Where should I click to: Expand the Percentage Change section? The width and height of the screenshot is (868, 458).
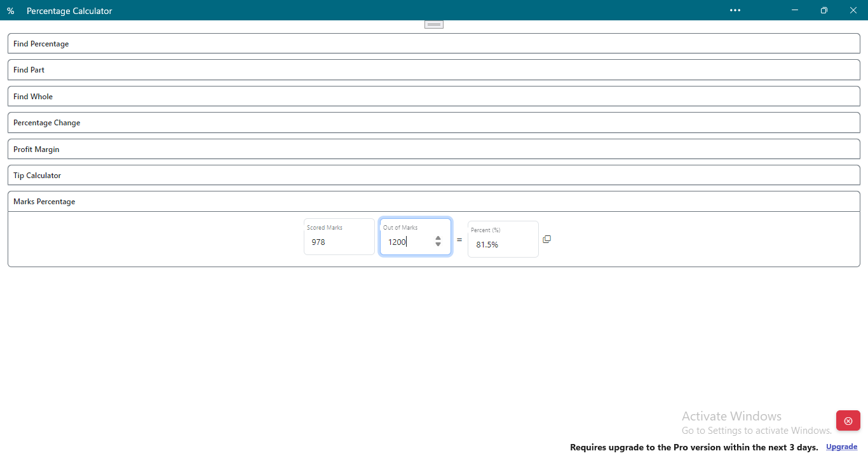(x=434, y=123)
